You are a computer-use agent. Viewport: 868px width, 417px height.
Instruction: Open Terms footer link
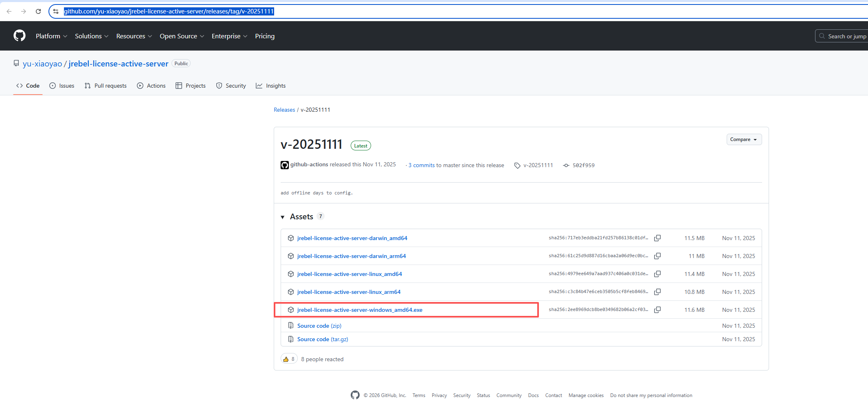(419, 395)
